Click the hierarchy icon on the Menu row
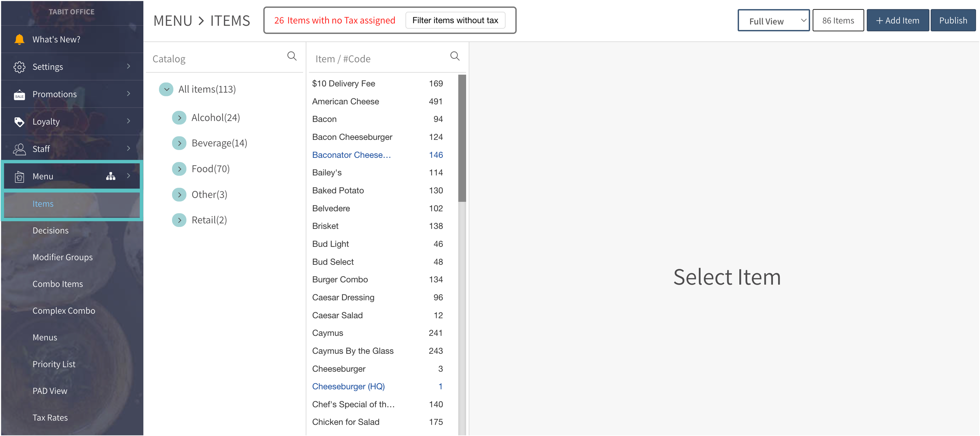This screenshot has width=980, height=436. 111,176
